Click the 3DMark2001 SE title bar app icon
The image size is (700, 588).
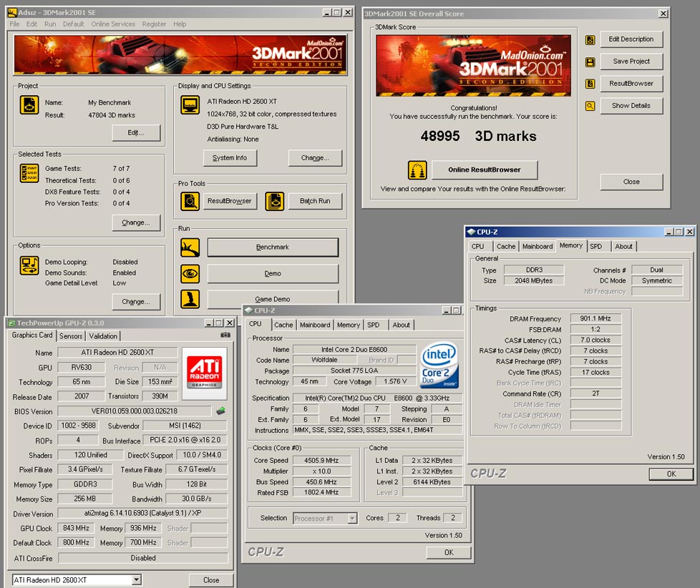click(x=12, y=12)
